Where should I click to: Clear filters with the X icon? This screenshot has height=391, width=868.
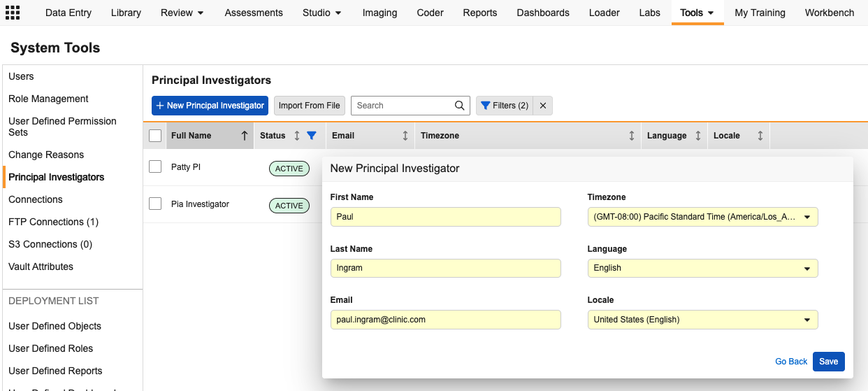tap(543, 106)
